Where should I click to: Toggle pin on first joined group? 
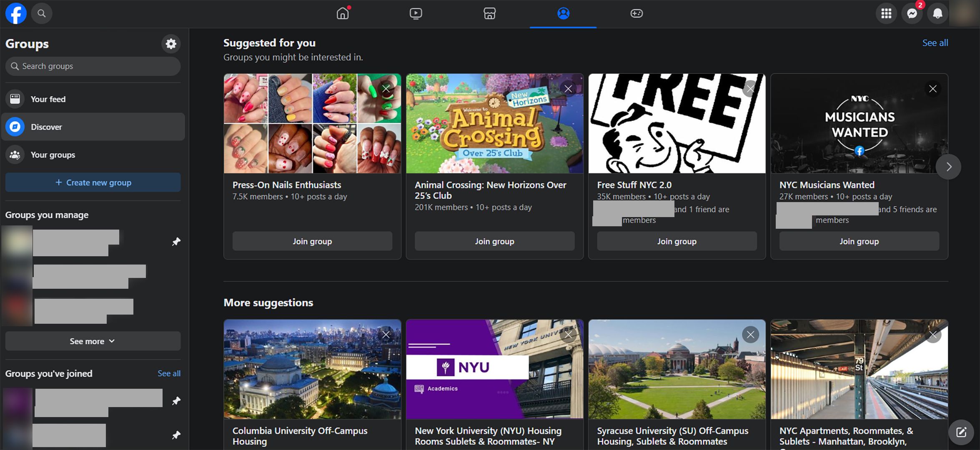tap(176, 401)
